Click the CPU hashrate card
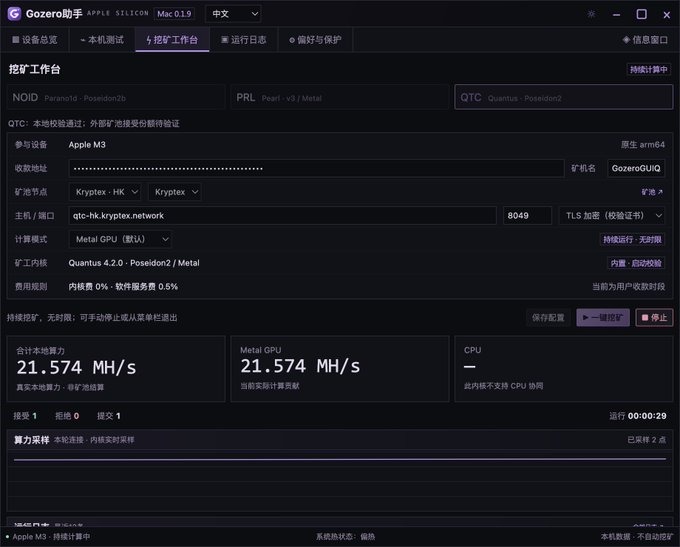 tap(563, 368)
